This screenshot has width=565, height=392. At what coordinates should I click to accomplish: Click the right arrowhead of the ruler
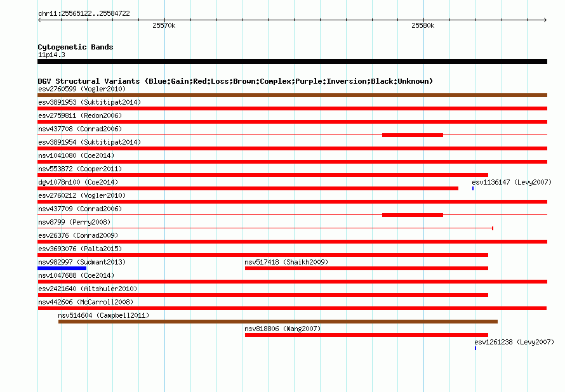click(x=545, y=20)
